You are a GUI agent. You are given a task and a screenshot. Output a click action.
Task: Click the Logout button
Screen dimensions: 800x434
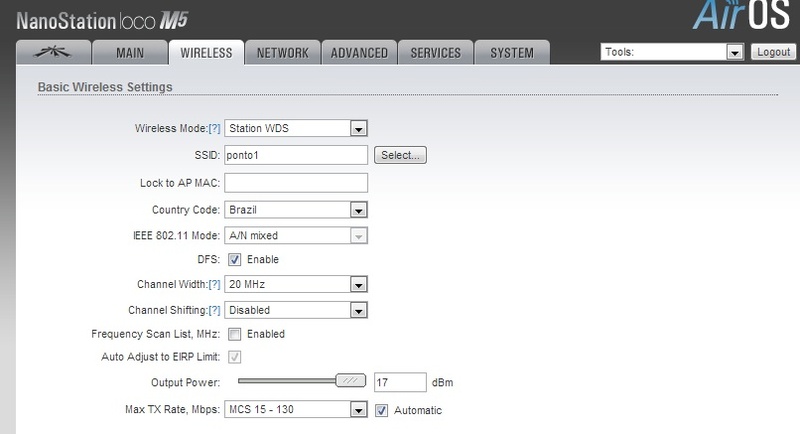pyautogui.click(x=773, y=52)
